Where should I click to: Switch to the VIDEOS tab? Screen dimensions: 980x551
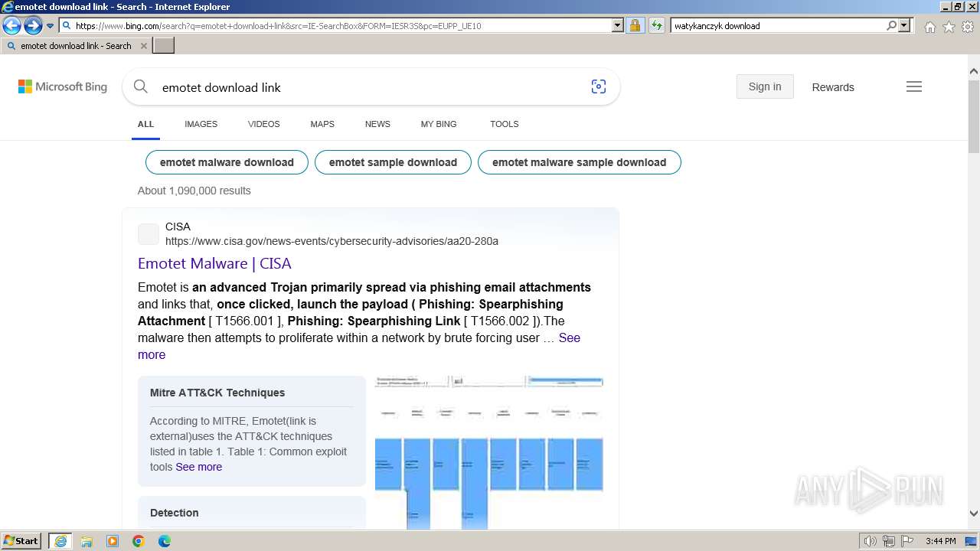pos(263,124)
